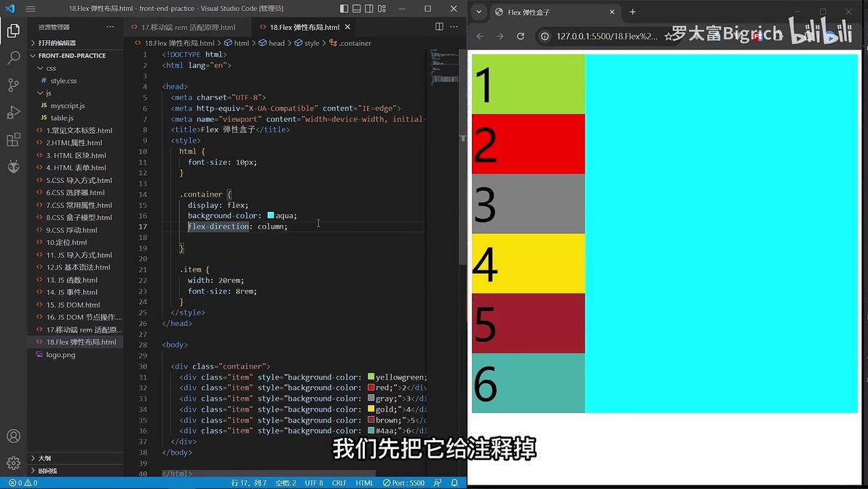Select the 18.Flex 弹性布局.html editor tab
Viewport: 868px width, 489px height.
click(x=304, y=26)
